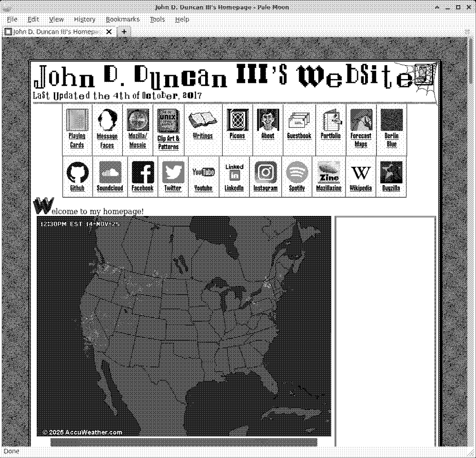476x458 pixels.
Task: Open the Github profile icon
Action: click(x=78, y=172)
